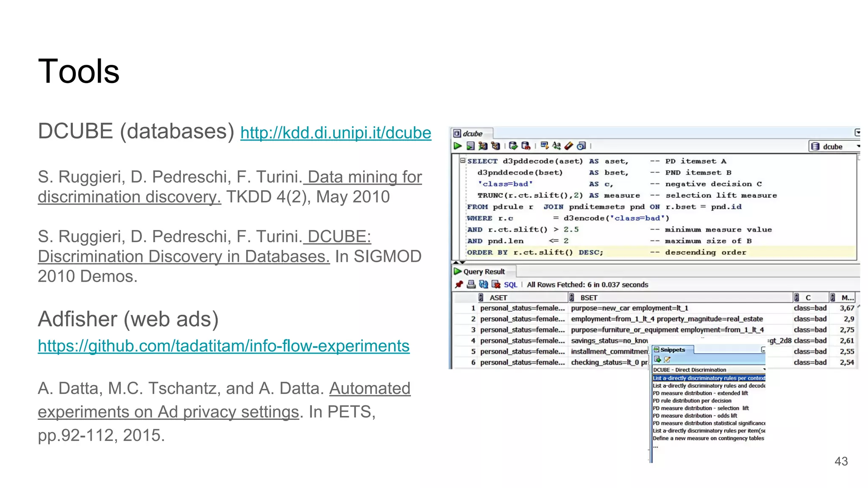
Task: Click the measure value 2,54
Action: pos(847,363)
